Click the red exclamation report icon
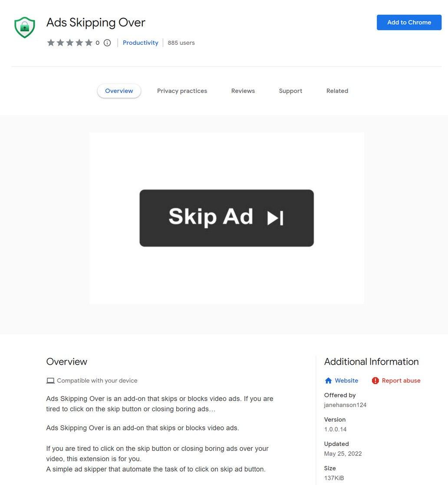The height and width of the screenshot is (485, 448). (x=376, y=381)
